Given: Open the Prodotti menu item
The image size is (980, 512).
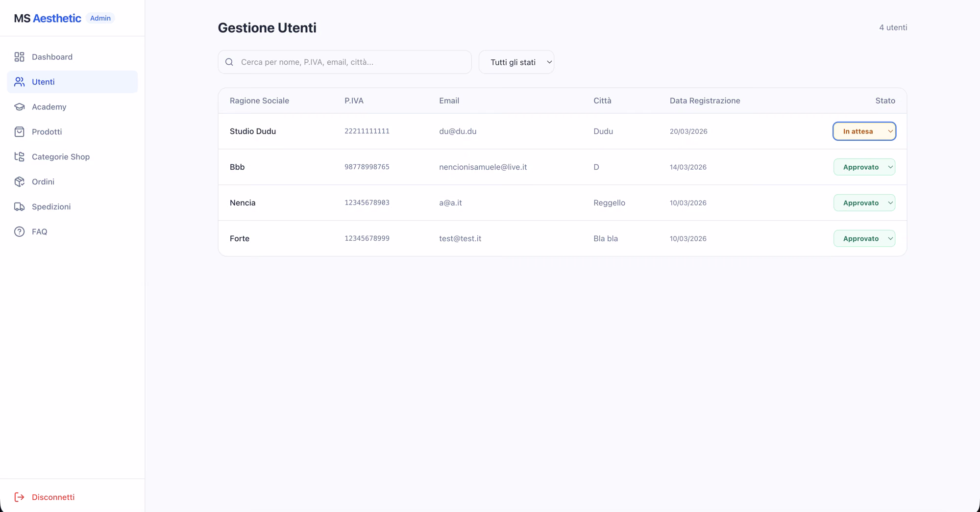Looking at the screenshot, I should [x=73, y=132].
